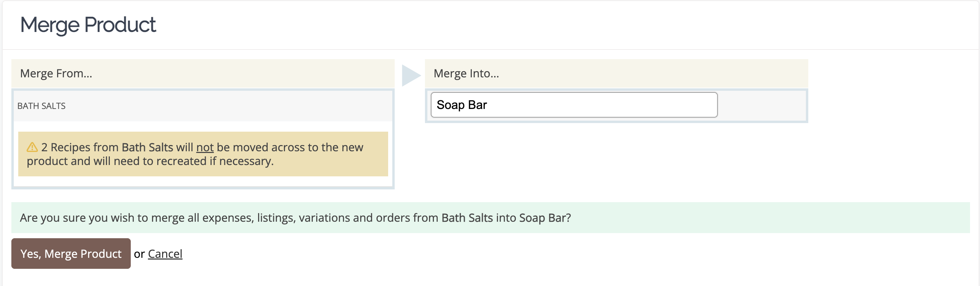Screen dimensions: 980x286
Task: Confirm with Yes, Merge Product button
Action: (x=71, y=253)
